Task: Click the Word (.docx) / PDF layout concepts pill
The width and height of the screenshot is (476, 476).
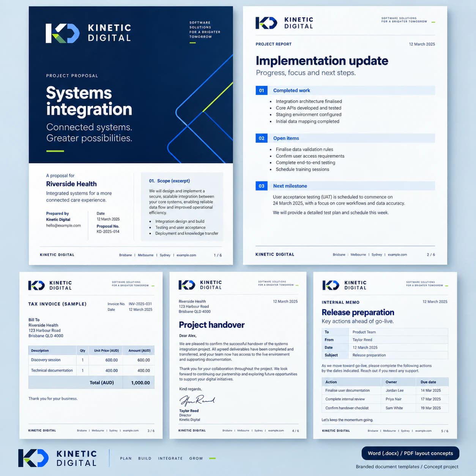Action: (x=410, y=453)
